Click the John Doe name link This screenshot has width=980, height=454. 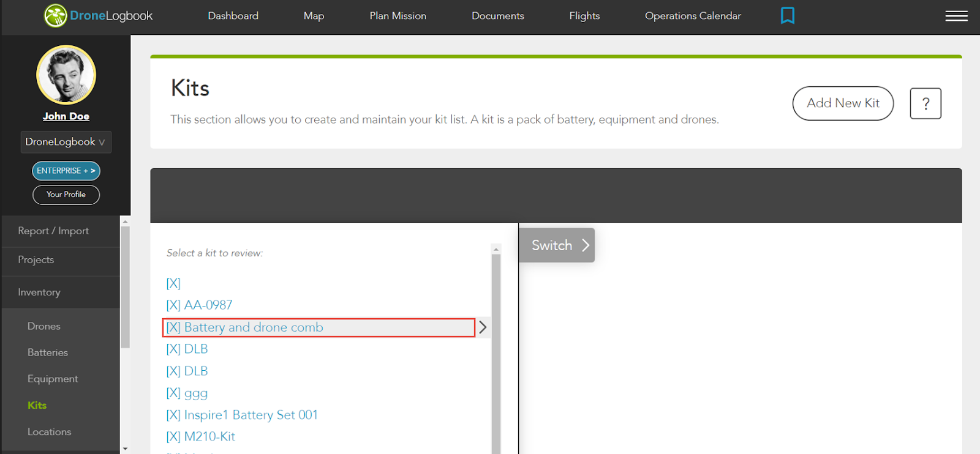(66, 116)
